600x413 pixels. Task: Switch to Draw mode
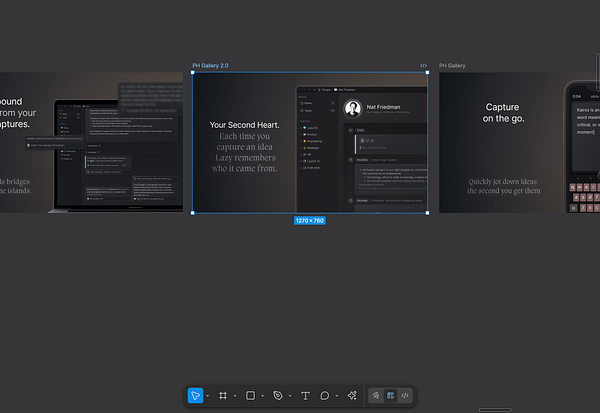click(x=376, y=396)
